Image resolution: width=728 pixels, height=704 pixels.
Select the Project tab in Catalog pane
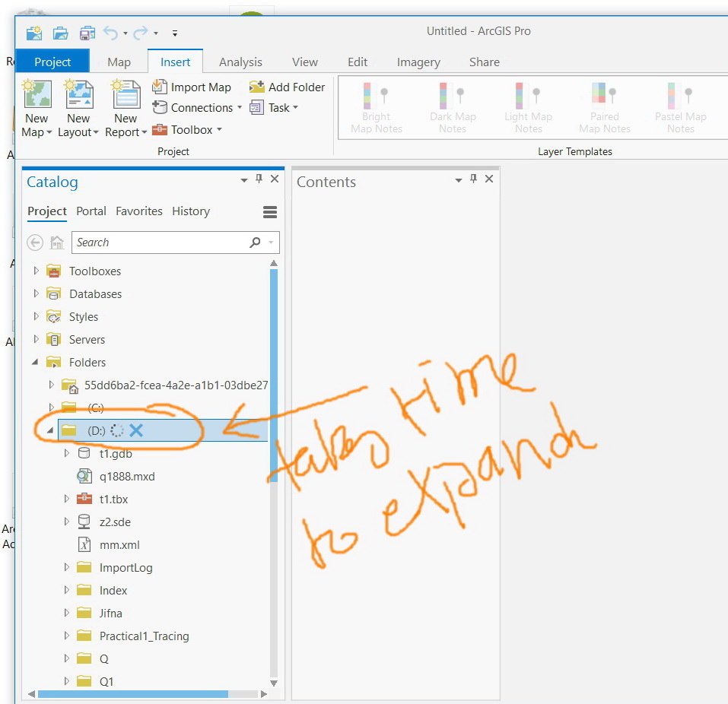point(47,211)
